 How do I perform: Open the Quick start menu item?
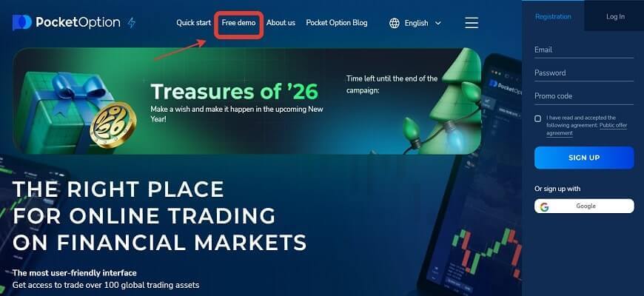[x=193, y=23]
